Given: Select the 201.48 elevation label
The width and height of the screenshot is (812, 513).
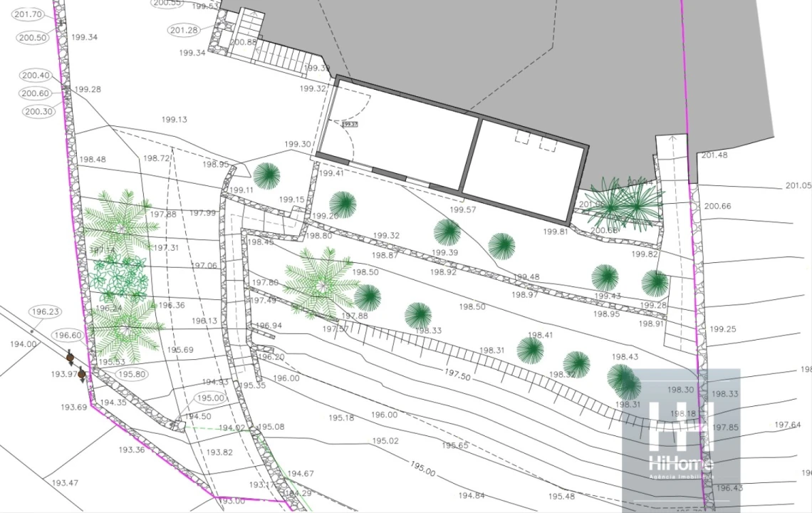Looking at the screenshot, I should coord(714,155).
